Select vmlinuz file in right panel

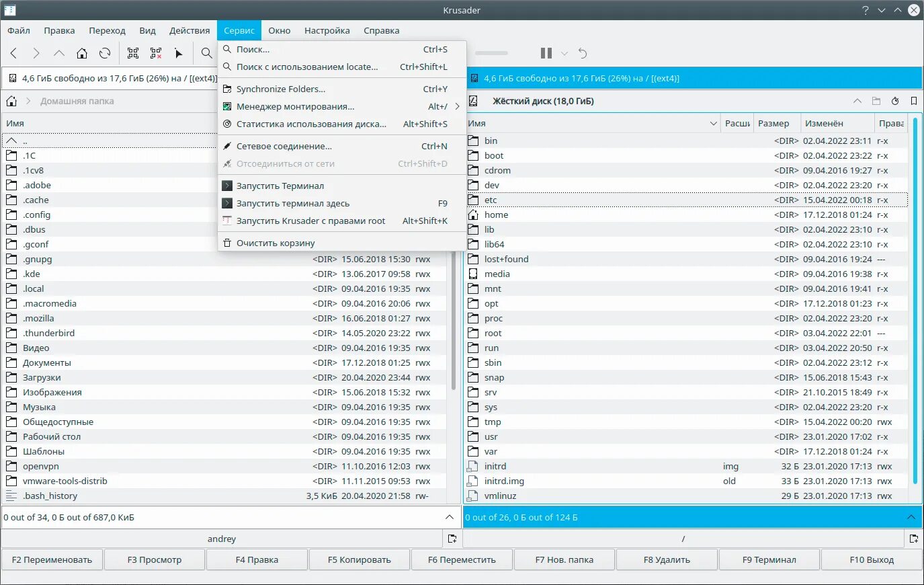tap(686, 496)
